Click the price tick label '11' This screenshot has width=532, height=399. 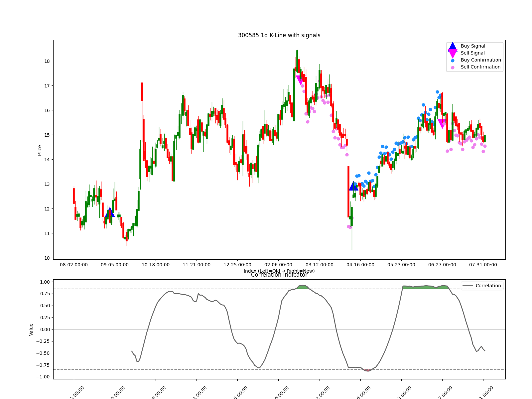pos(47,233)
